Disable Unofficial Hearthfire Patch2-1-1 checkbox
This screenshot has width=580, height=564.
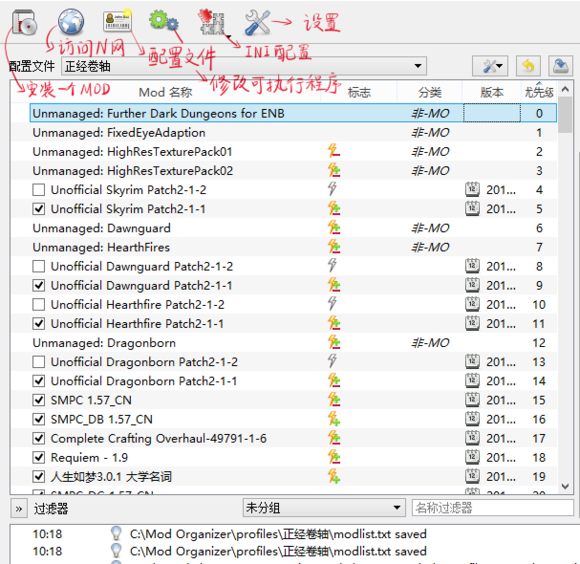click(x=38, y=324)
